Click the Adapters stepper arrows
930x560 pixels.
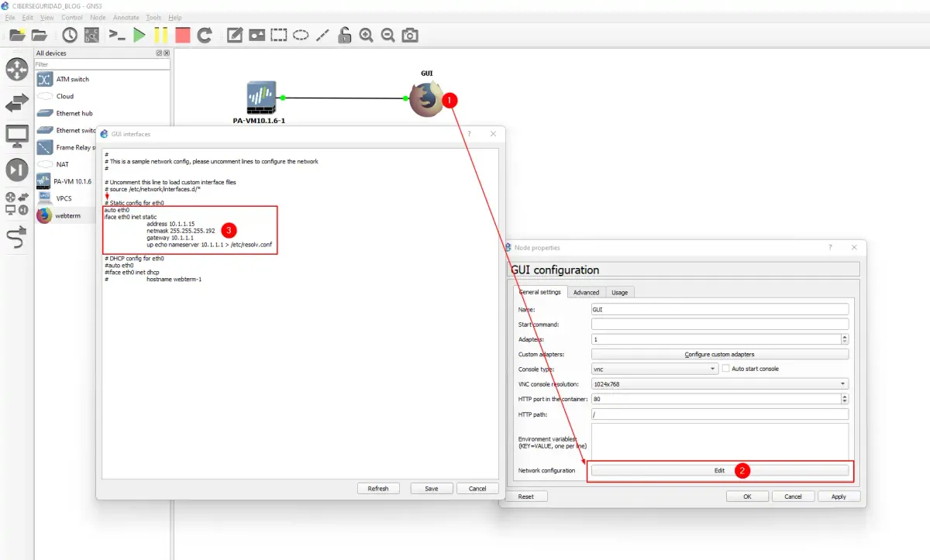coord(845,339)
